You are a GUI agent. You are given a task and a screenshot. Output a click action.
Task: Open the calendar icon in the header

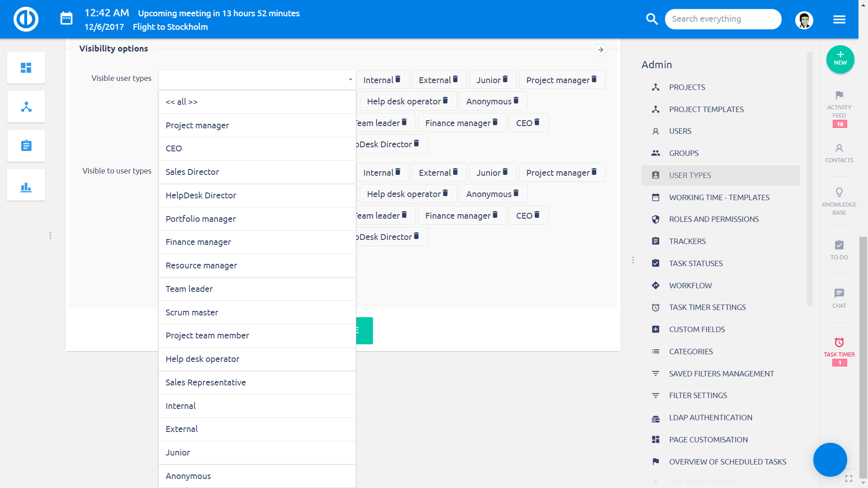coord(66,19)
